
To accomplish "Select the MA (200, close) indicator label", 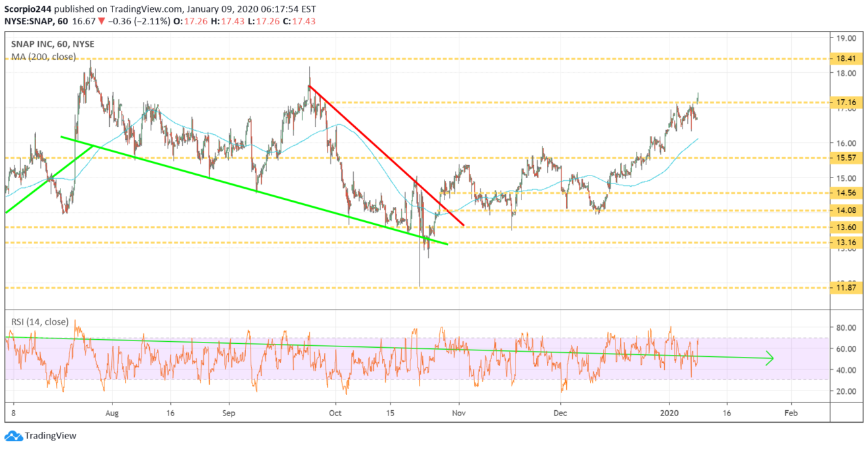I will click(x=43, y=57).
